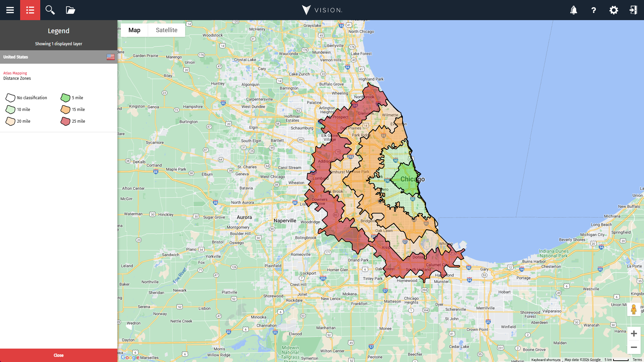The height and width of the screenshot is (362, 644).
Task: Open the Keyboard shortcuts link
Action: click(546, 360)
